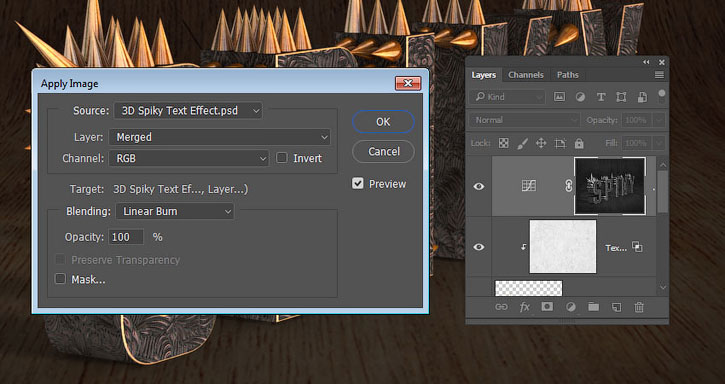Filter for type layers icon
This screenshot has width=725, height=384.
601,97
